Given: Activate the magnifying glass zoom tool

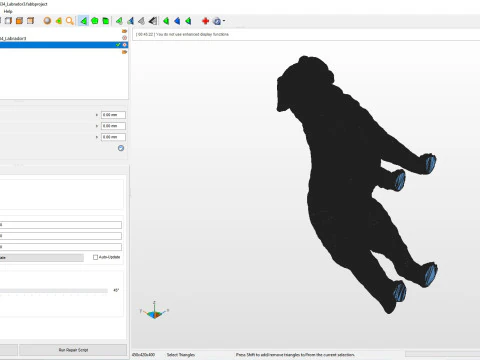Looking at the screenshot, I should click(x=69, y=21).
